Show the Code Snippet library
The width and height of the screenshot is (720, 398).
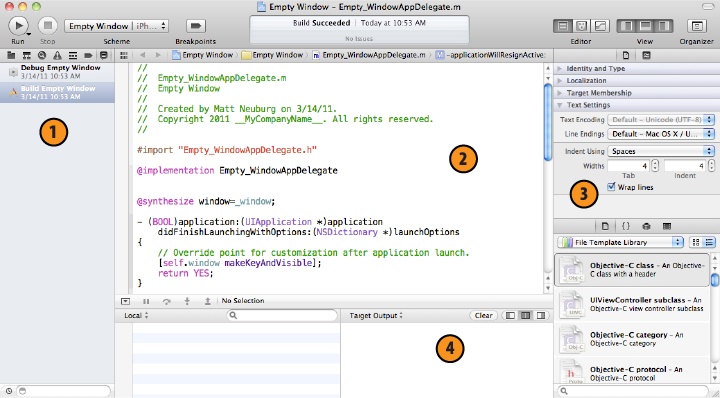pos(625,226)
